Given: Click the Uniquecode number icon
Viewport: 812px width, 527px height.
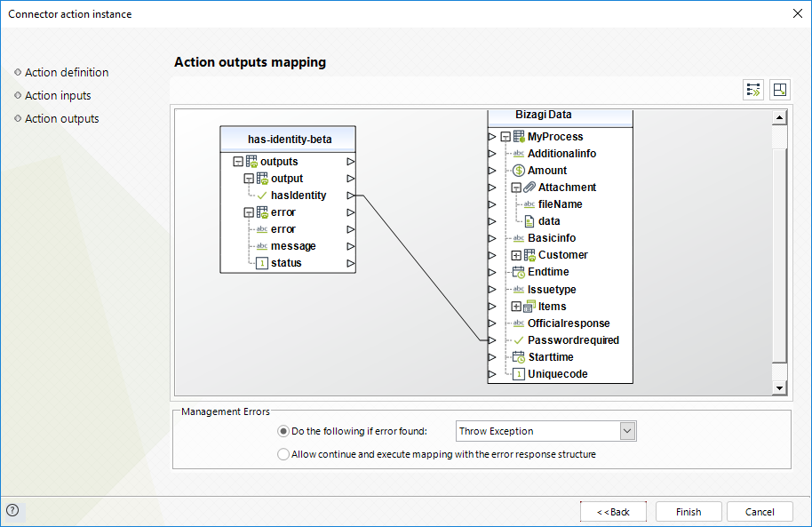Looking at the screenshot, I should click(x=518, y=374).
